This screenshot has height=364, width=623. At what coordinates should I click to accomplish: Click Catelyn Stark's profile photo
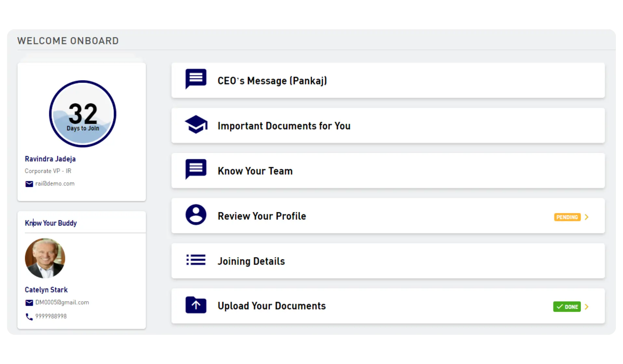(x=45, y=258)
